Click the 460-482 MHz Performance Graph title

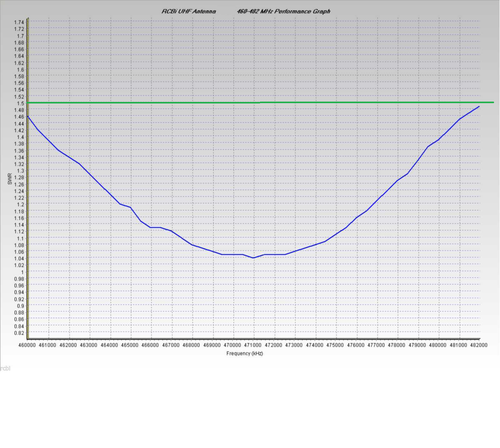click(x=284, y=11)
